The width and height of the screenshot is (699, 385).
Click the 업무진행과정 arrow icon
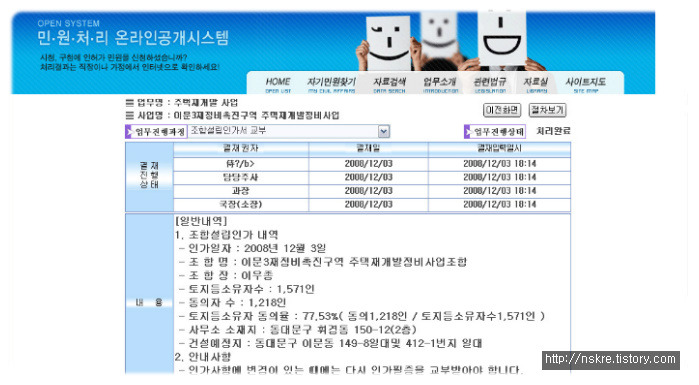coord(129,132)
